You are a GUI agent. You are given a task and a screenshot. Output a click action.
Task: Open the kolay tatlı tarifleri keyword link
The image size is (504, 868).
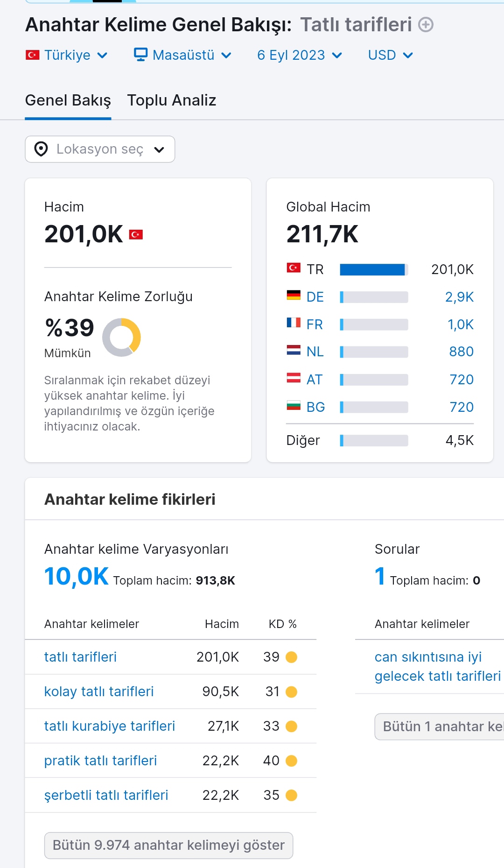pos(99,692)
